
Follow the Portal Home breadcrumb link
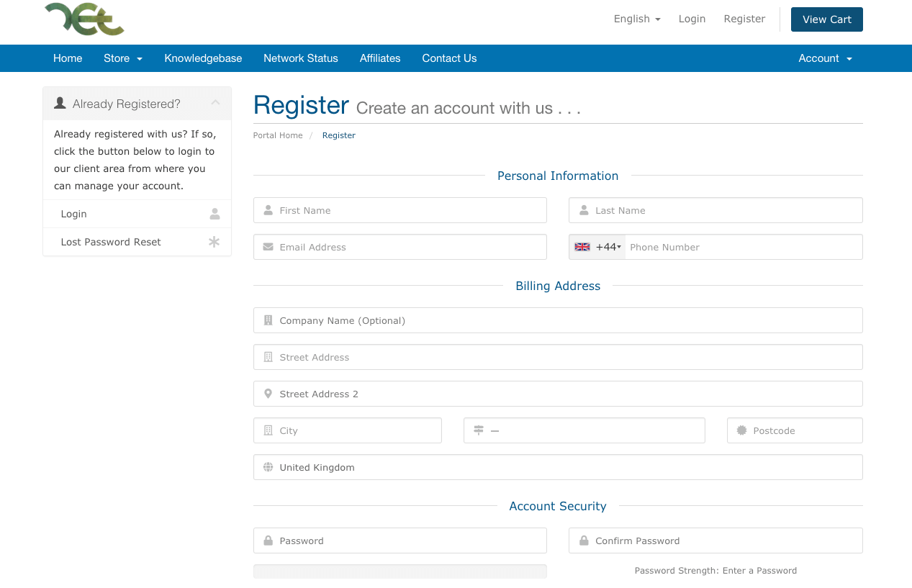[278, 135]
